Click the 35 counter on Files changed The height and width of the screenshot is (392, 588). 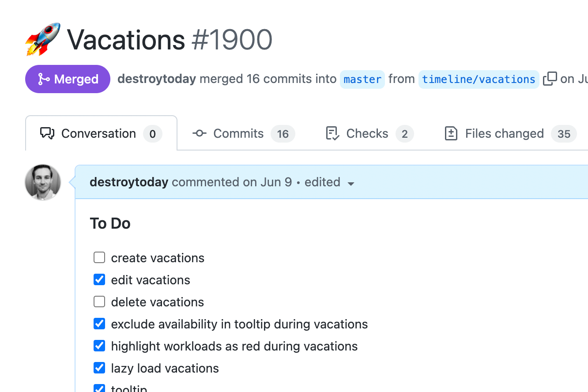click(x=564, y=134)
